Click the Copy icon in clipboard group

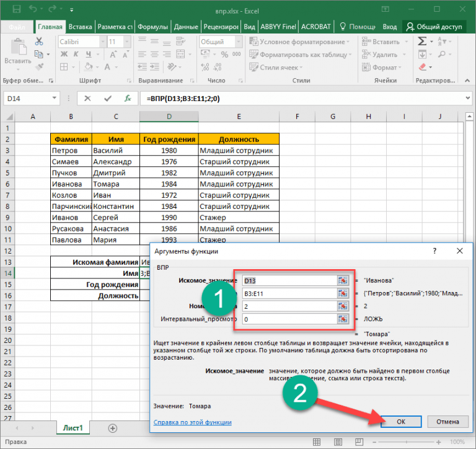[38, 54]
